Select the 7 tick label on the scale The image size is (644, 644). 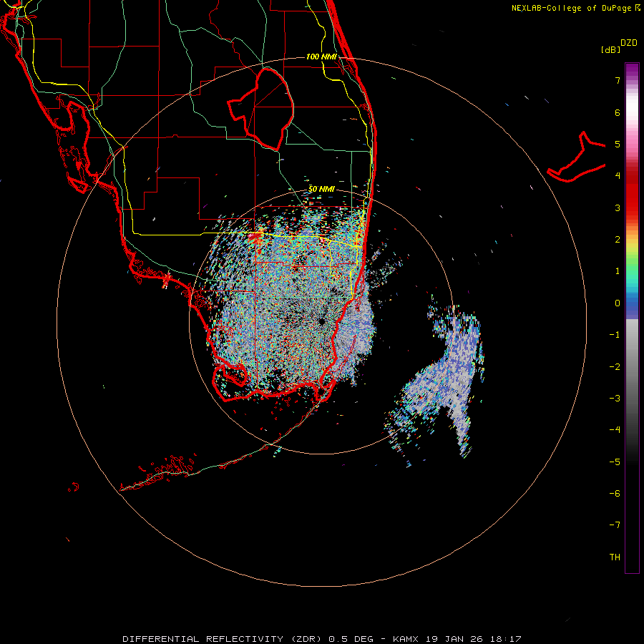click(x=618, y=80)
